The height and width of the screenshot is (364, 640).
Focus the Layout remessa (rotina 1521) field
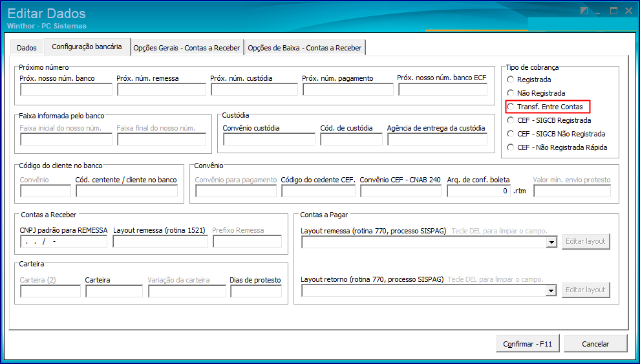point(160,242)
